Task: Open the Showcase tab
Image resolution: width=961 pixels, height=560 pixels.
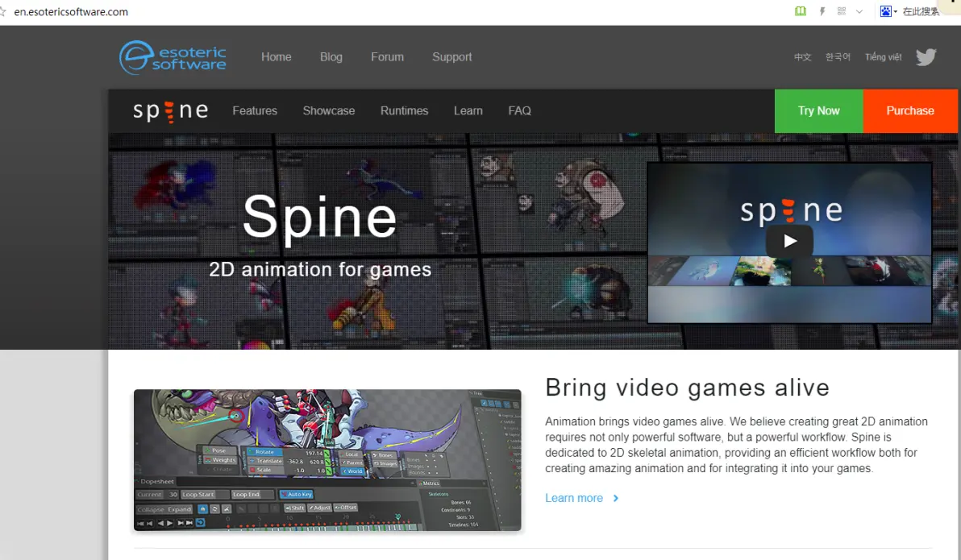Action: click(x=328, y=111)
